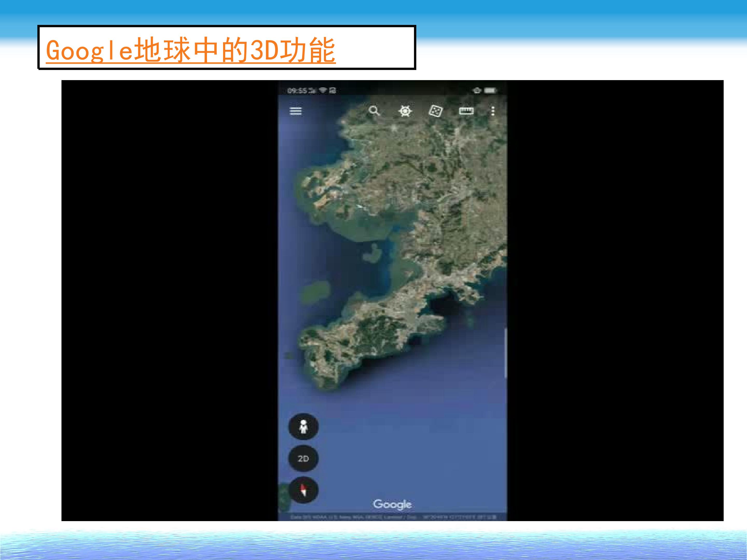This screenshot has height=560, width=747.
Task: Tap the search magnifier icon
Action: (x=374, y=111)
